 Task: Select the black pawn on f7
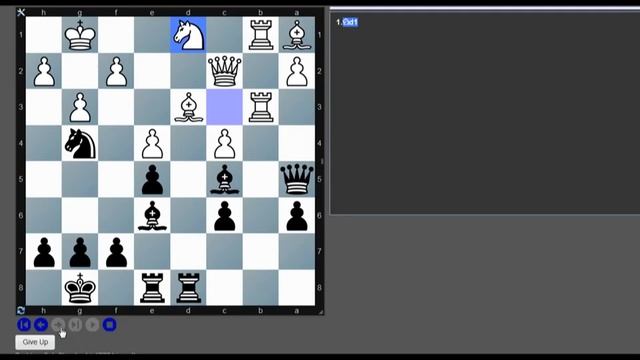[x=116, y=251]
